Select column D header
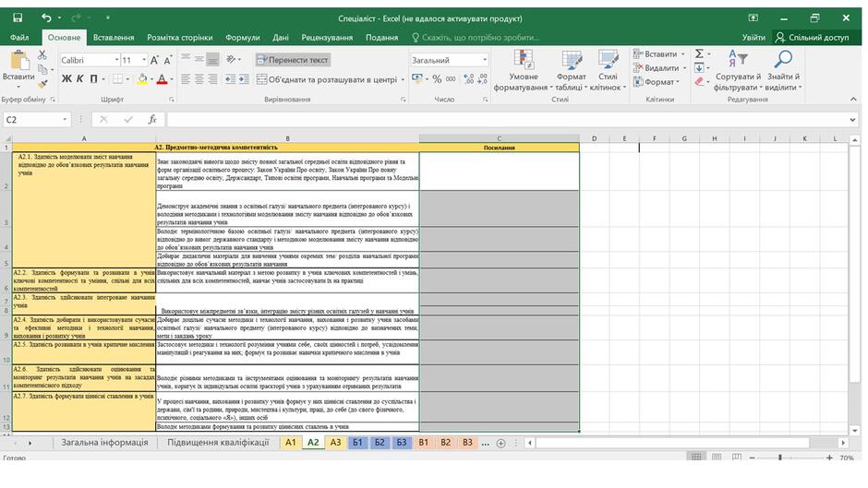The width and height of the screenshot is (868, 488). 594,138
